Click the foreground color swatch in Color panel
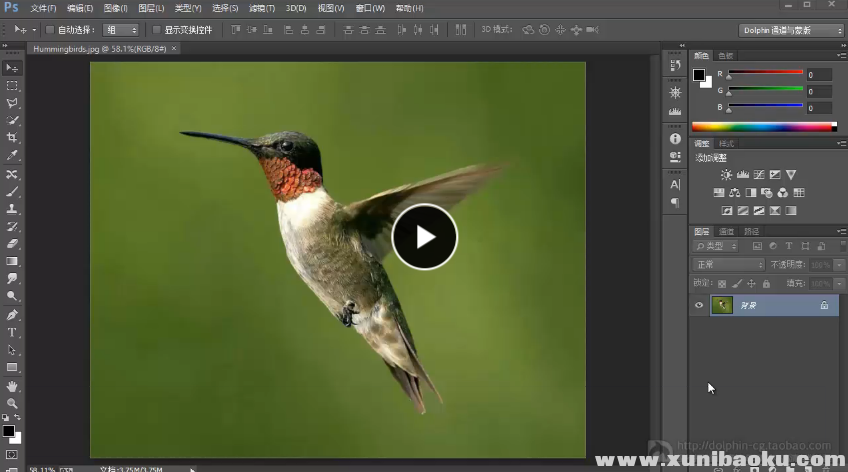Image resolution: width=848 pixels, height=472 pixels. (699, 75)
